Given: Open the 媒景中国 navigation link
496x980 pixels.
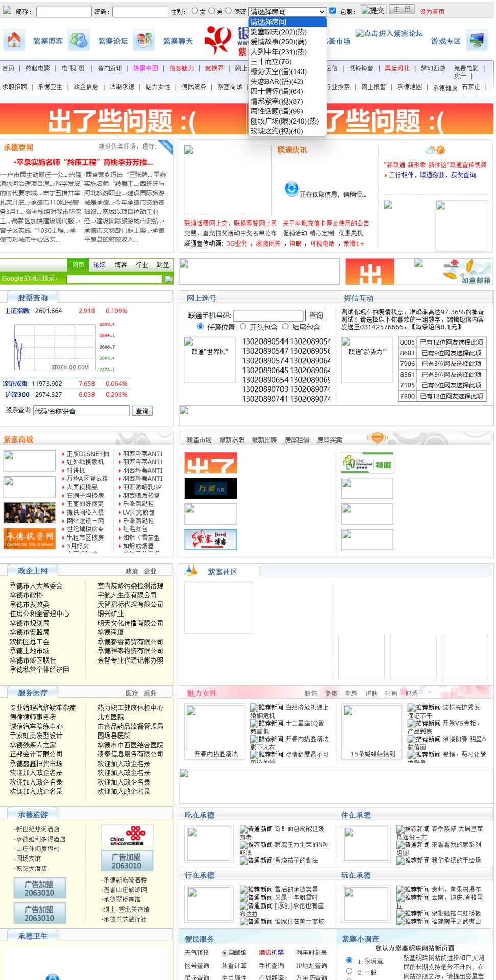Looking at the screenshot, I should coord(146,68).
